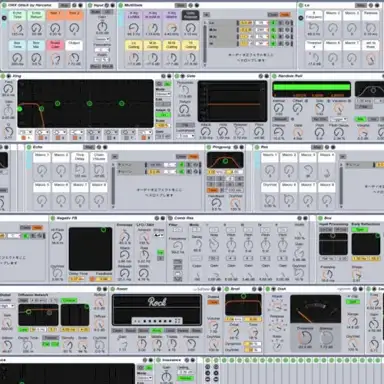The height and width of the screenshot is (384, 384).
Task: Click hot-swap icon on Negativ FB device
Action: 157,218
